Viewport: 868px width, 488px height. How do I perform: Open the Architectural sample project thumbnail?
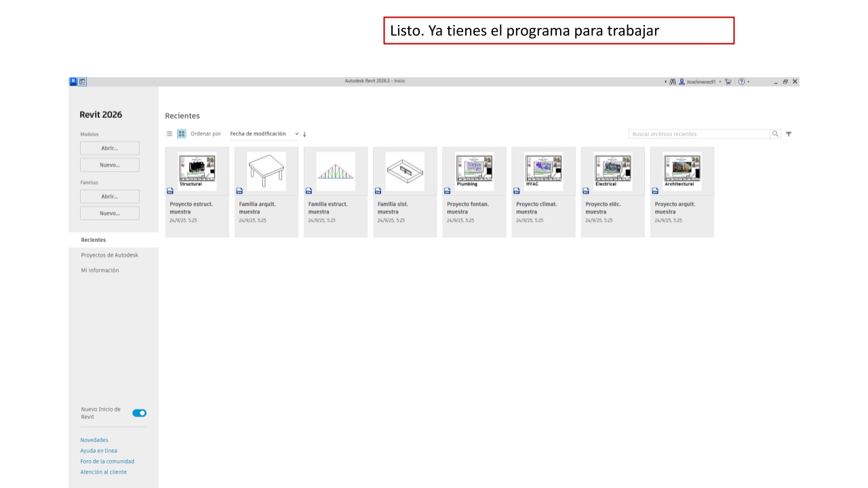[682, 171]
